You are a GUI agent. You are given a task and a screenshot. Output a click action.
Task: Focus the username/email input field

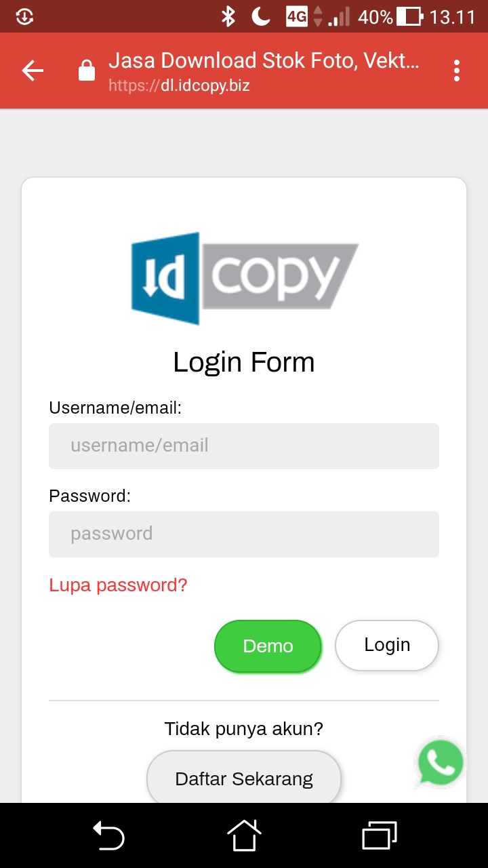(x=244, y=446)
